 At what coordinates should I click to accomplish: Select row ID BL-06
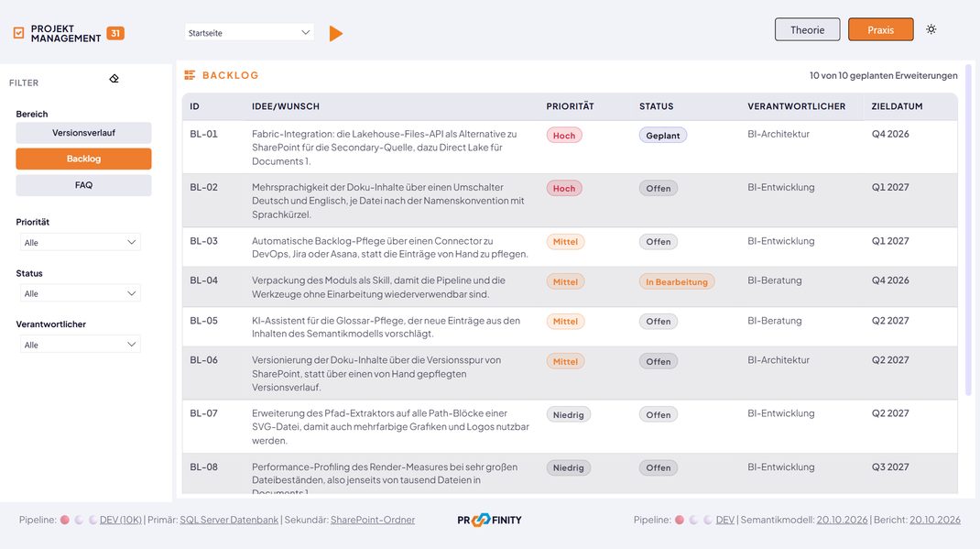[x=203, y=360]
